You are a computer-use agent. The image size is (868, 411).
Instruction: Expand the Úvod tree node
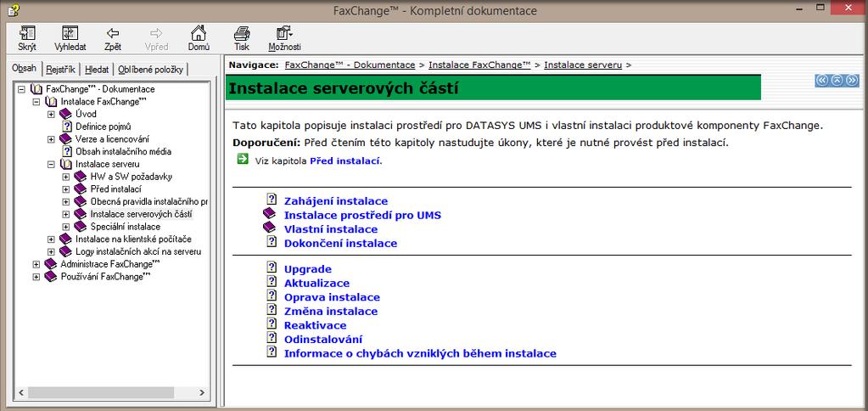[51, 114]
